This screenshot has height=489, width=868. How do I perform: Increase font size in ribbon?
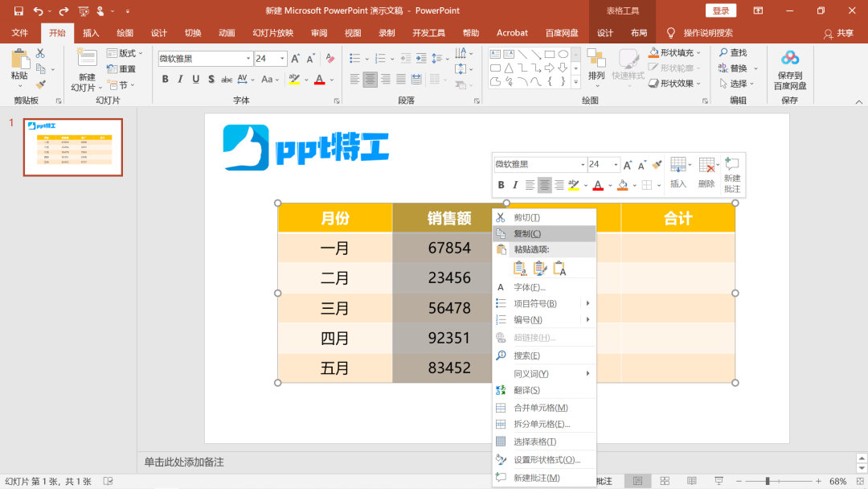click(x=296, y=59)
